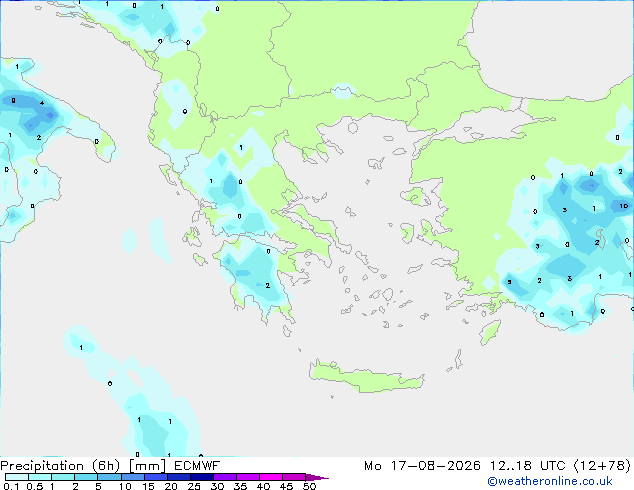This screenshot has width=634, height=490.
Task: Click the '4' rainfall value over Italy
Action: pyautogui.click(x=42, y=103)
